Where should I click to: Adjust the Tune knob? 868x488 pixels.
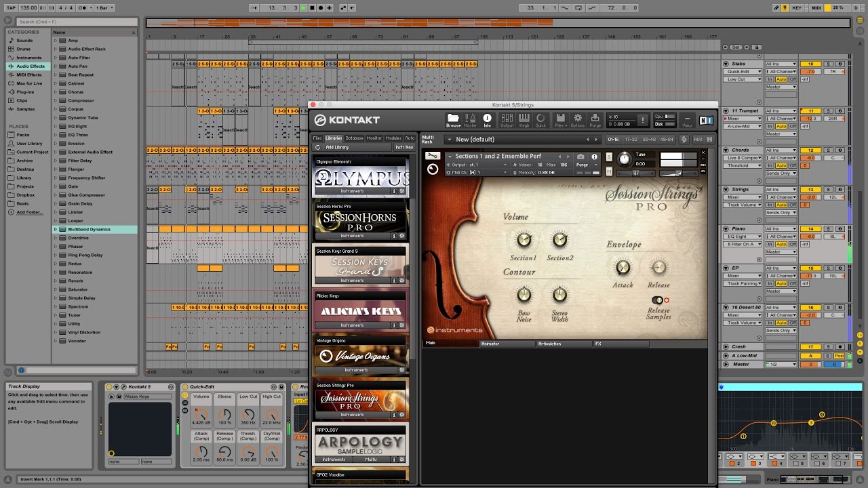[624, 159]
